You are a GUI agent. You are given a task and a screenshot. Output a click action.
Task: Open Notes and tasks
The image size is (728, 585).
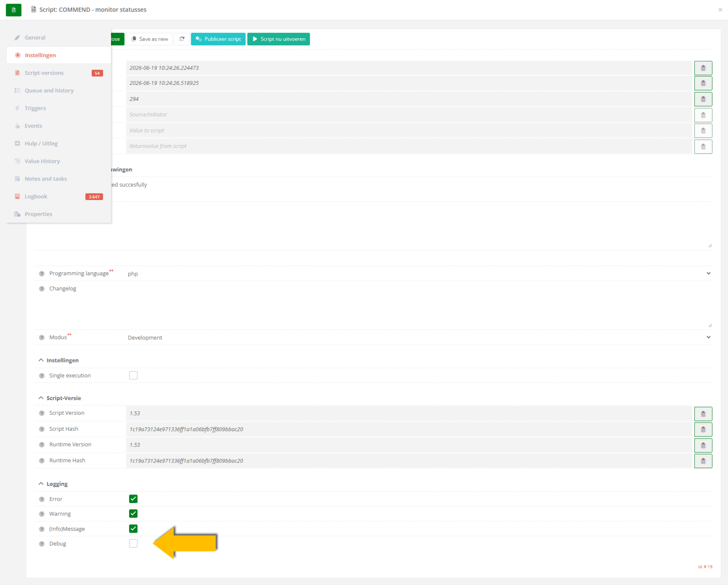59,179
